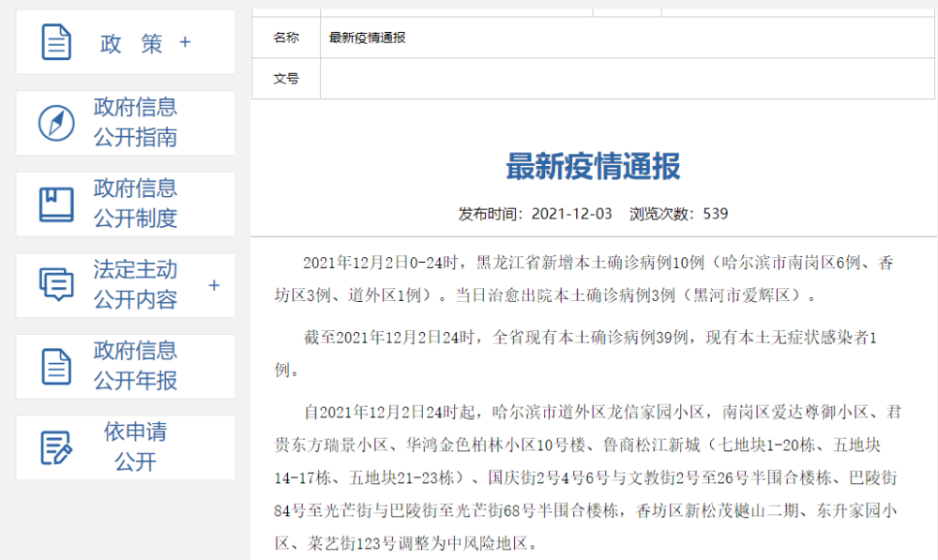Expand 法定主动公开内容 using its plus sign
The height and width of the screenshot is (560, 938).
coord(214,285)
